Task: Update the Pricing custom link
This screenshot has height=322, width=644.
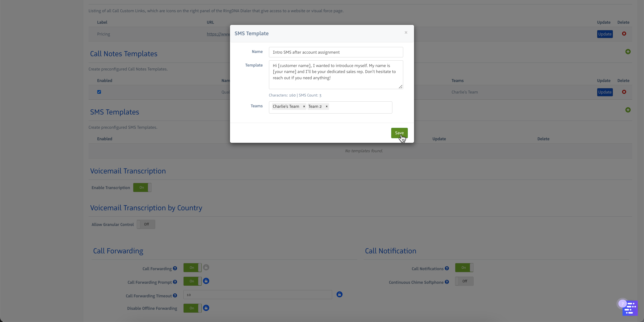Action: [x=605, y=34]
